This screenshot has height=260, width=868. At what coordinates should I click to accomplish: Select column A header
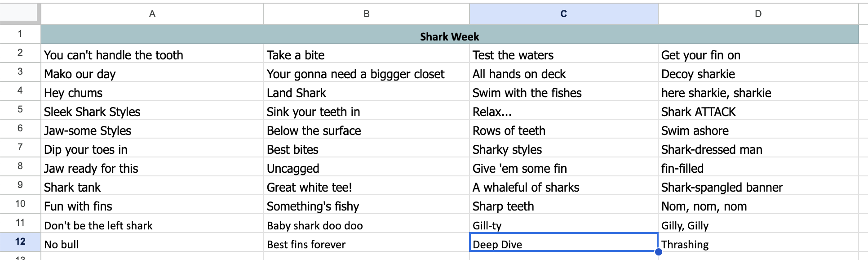[152, 14]
